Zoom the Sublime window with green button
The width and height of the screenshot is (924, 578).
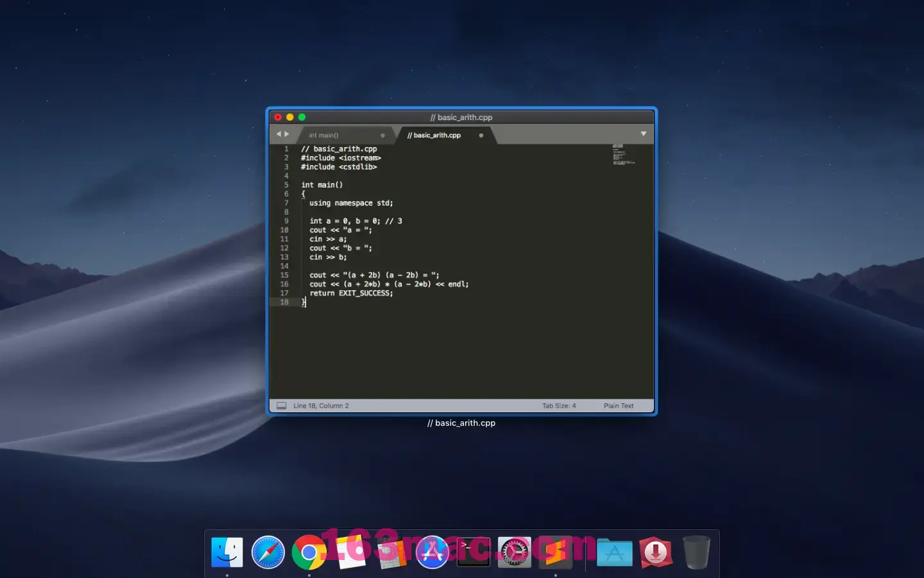[x=302, y=117]
